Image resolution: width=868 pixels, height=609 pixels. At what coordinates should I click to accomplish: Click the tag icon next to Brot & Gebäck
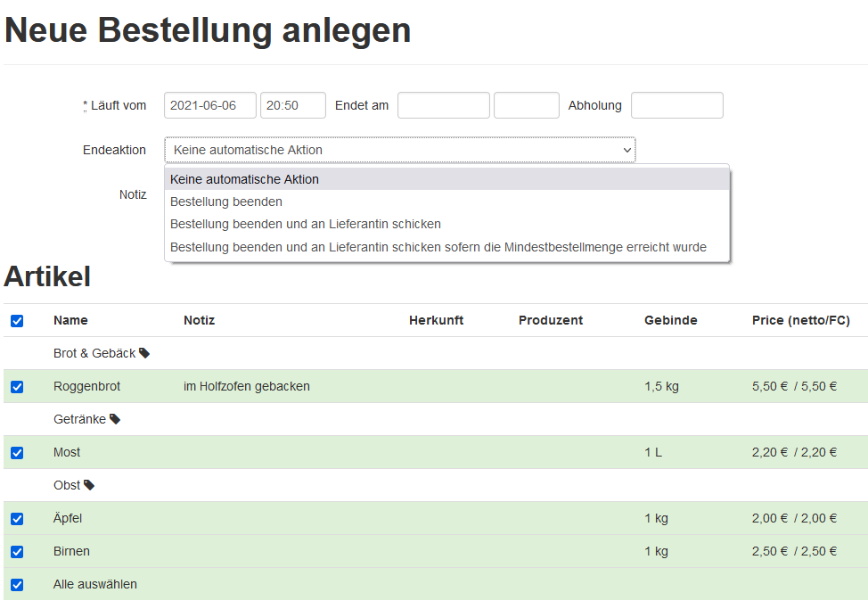[144, 353]
